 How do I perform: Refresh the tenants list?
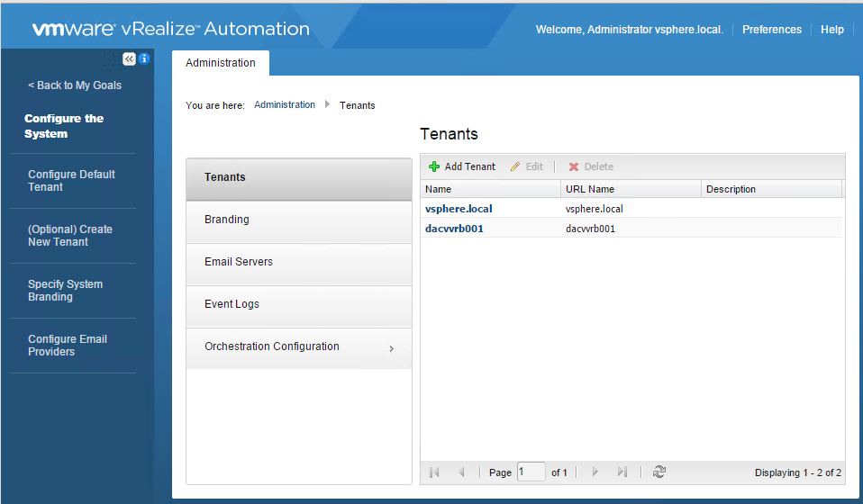point(659,472)
